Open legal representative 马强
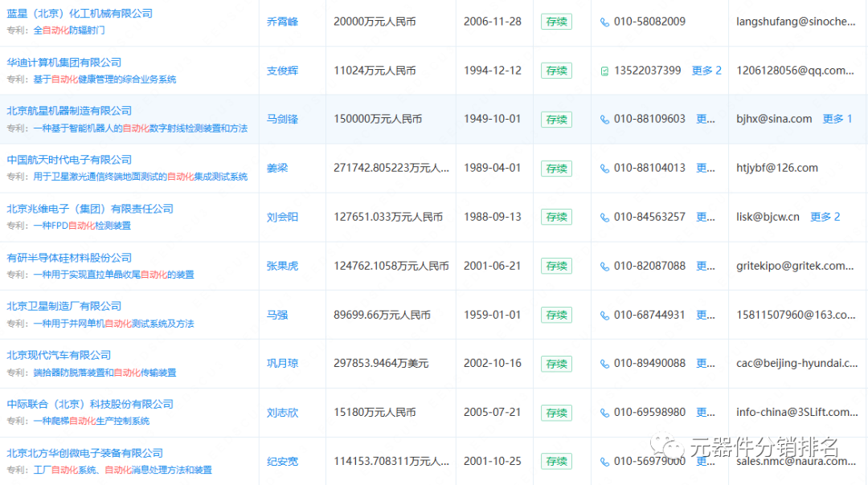This screenshot has width=868, height=485. pyautogui.click(x=277, y=315)
